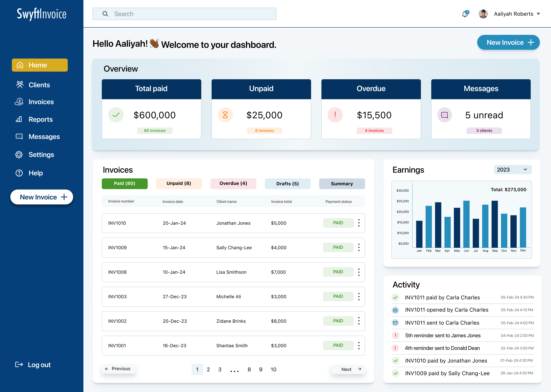The width and height of the screenshot is (551, 392).
Task: Click the alert icon for 5th reminder
Action: pyautogui.click(x=395, y=335)
